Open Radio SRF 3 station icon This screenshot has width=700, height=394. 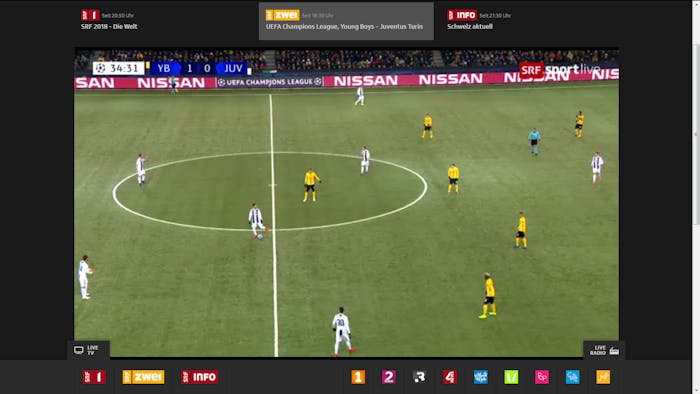(419, 377)
